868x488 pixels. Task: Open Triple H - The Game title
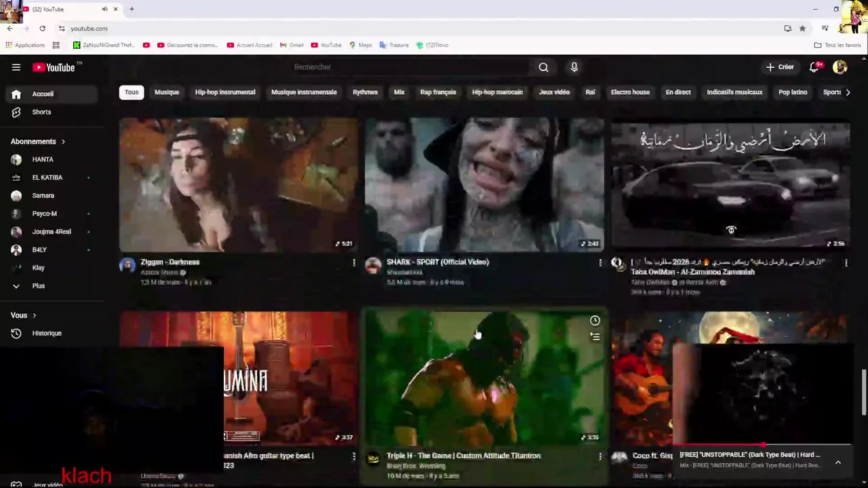[x=464, y=456]
